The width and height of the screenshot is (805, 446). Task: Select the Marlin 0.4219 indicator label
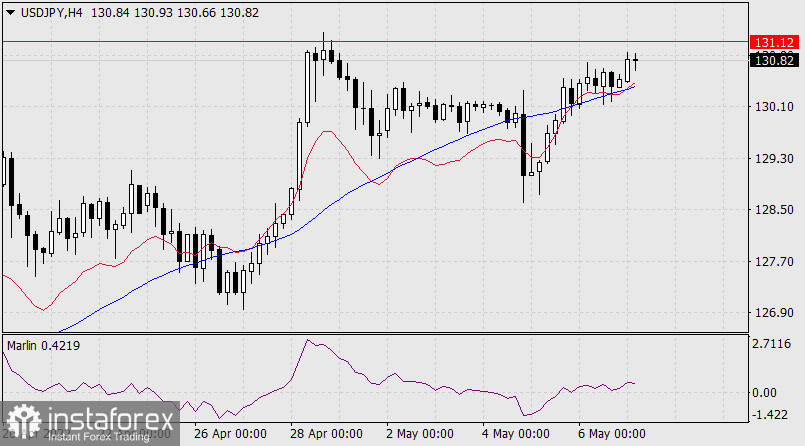(43, 346)
